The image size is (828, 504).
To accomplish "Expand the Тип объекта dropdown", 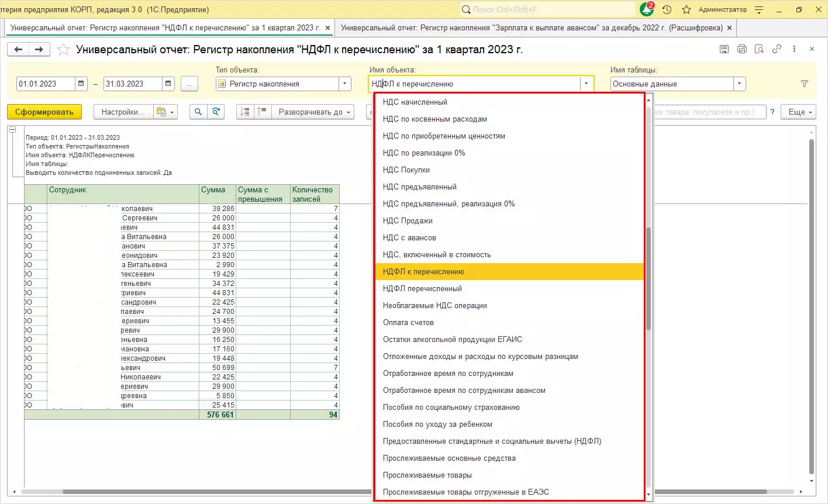I will pyautogui.click(x=344, y=84).
